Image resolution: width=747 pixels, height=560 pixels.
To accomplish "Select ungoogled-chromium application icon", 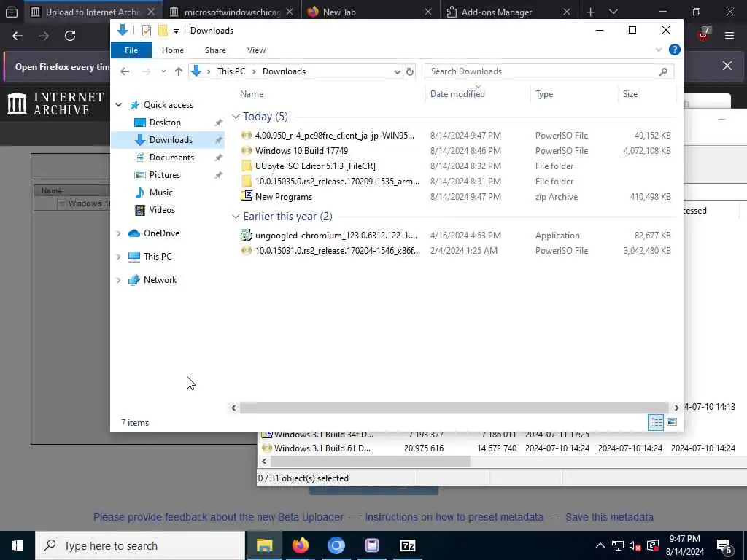I will pyautogui.click(x=247, y=236).
